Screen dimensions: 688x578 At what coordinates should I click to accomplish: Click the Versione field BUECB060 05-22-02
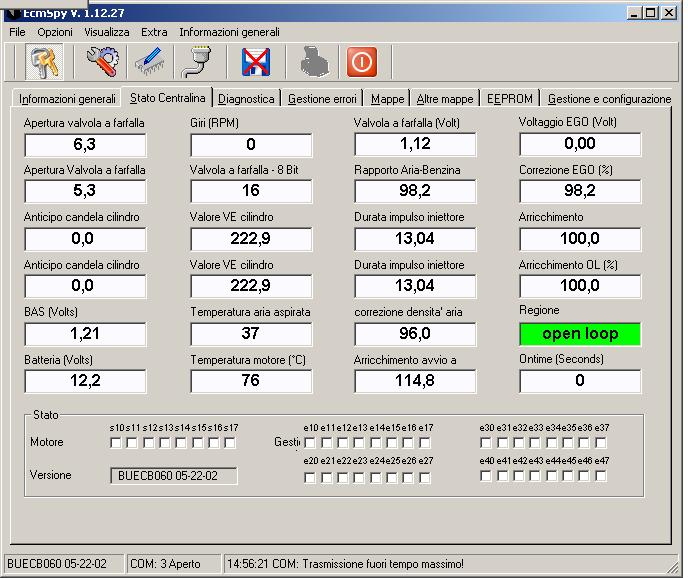point(174,476)
